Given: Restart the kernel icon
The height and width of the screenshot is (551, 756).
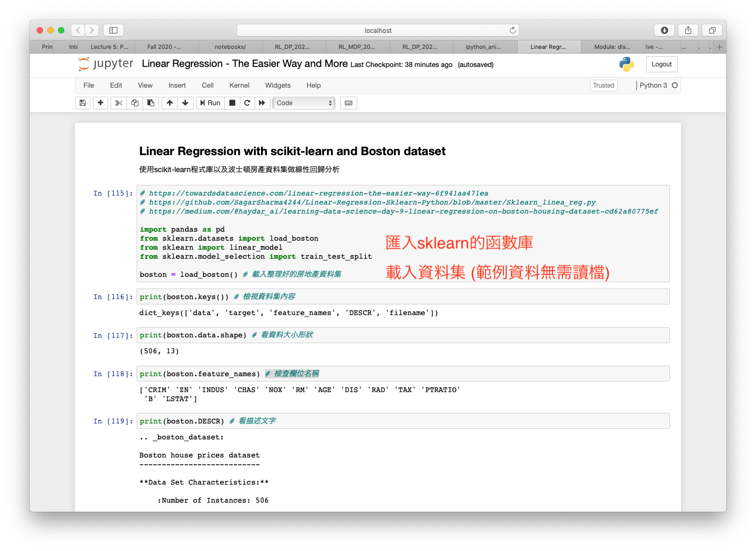Looking at the screenshot, I should (x=247, y=103).
